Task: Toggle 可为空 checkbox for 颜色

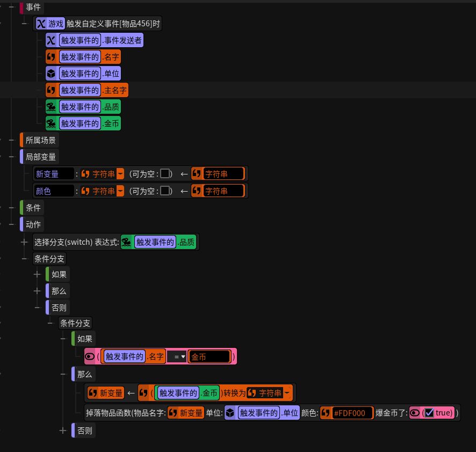Action: pos(165,191)
